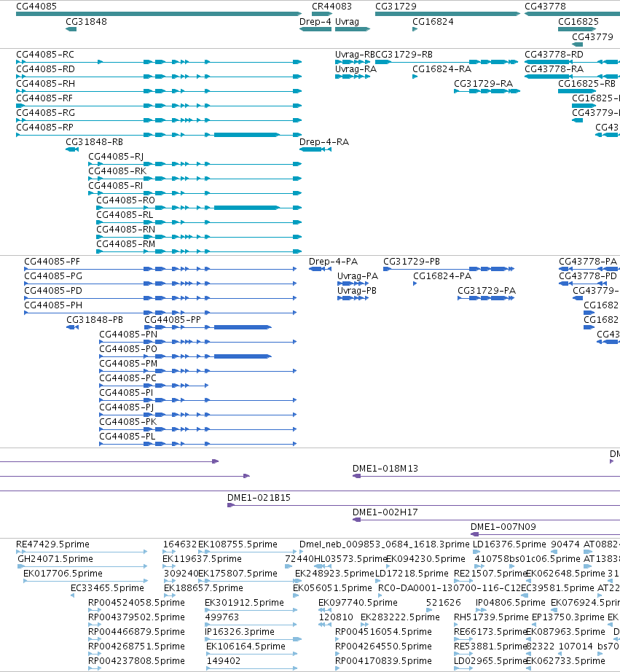
Task: Select the EC33465.5prime EST label
Action: (x=107, y=588)
